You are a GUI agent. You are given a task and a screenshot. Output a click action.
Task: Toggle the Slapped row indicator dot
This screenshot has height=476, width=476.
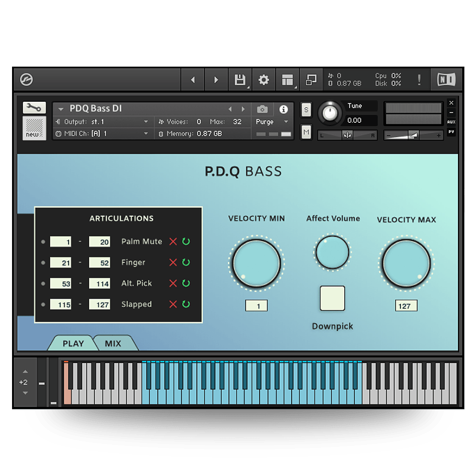coord(43,304)
